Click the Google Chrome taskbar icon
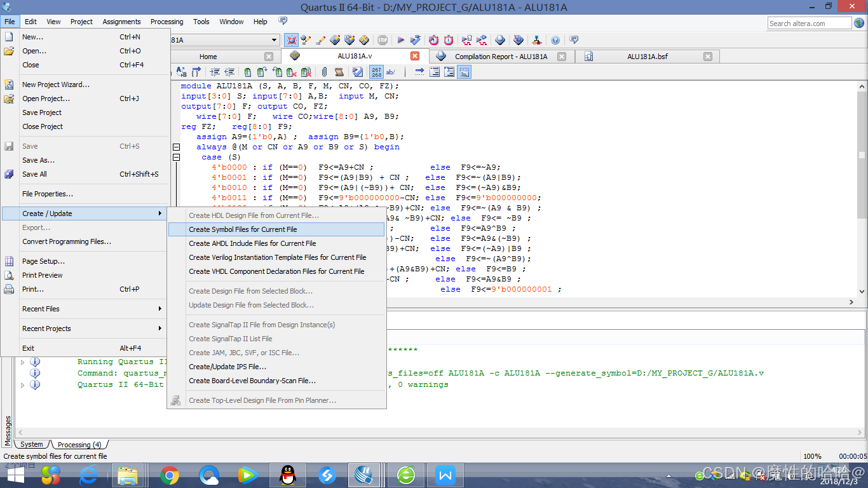 [169, 475]
